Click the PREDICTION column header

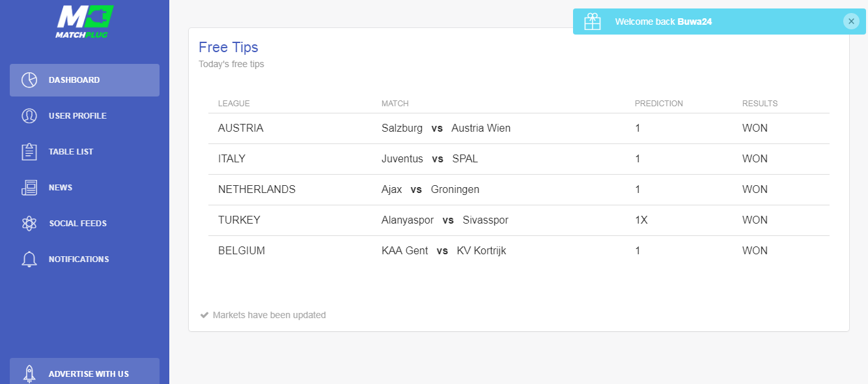[659, 104]
